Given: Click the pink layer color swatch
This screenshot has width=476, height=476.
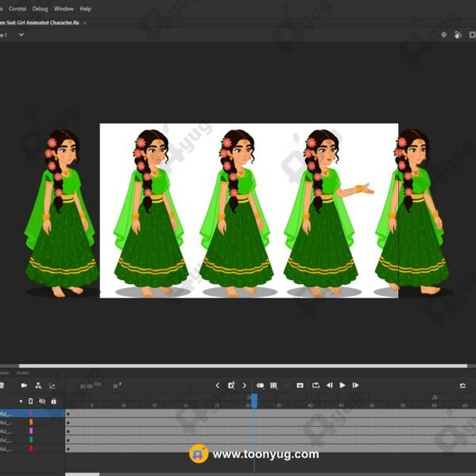Looking at the screenshot, I should point(31,431).
